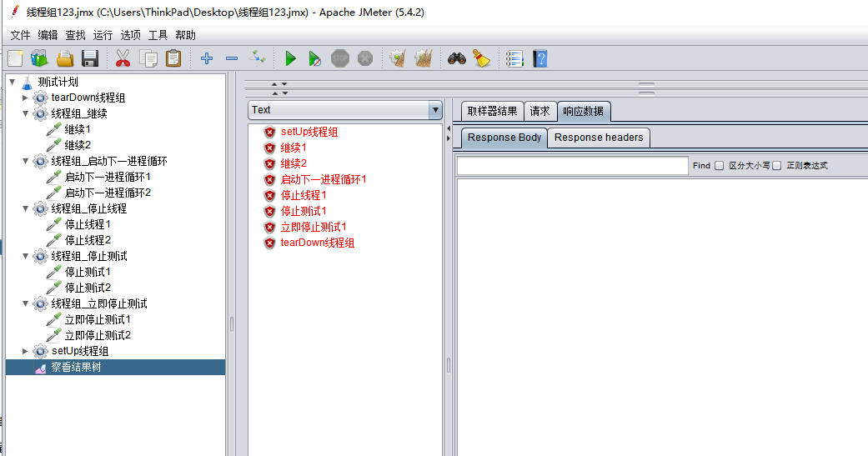This screenshot has width=868, height=456.
Task: Expand the setUp线程组 tree node
Action: click(x=25, y=352)
